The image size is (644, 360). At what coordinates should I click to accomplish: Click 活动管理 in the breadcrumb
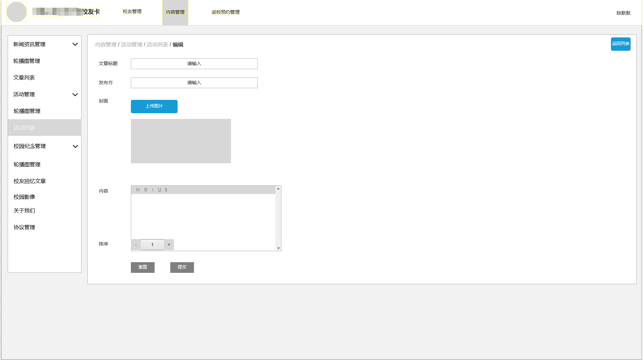pos(132,44)
